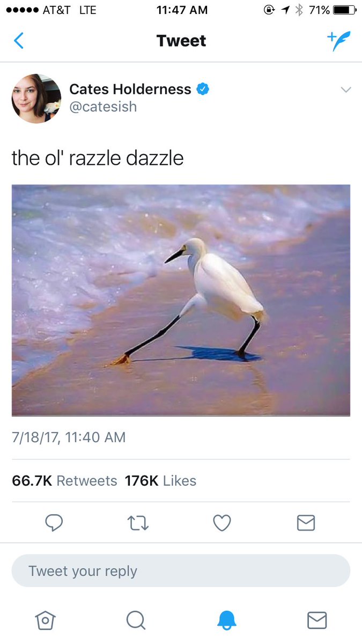Compose a new tweet with feather icon
Image resolution: width=362 pixels, height=644 pixels.
(339, 41)
